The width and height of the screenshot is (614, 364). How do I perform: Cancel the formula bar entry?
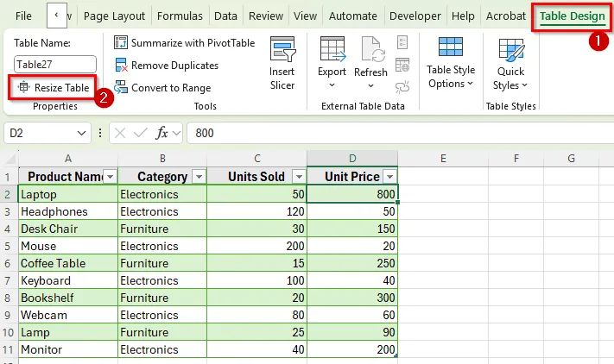120,134
